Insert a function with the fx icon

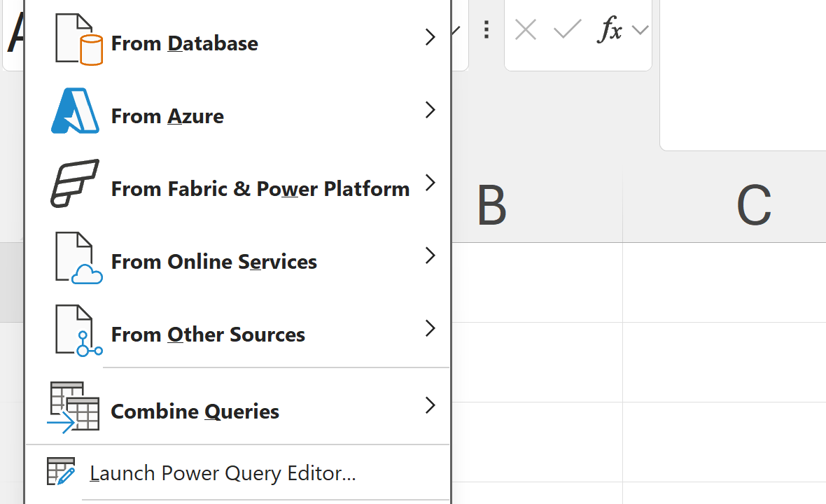(x=609, y=29)
